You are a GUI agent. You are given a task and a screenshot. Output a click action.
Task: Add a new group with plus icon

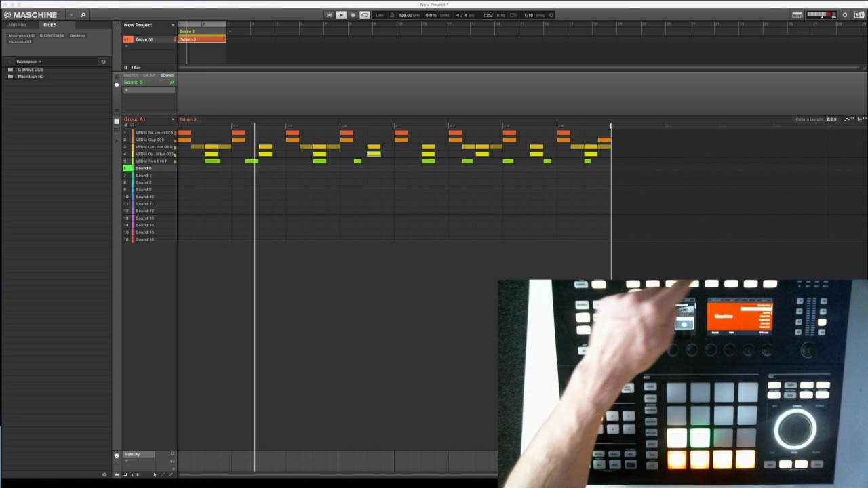[x=126, y=46]
